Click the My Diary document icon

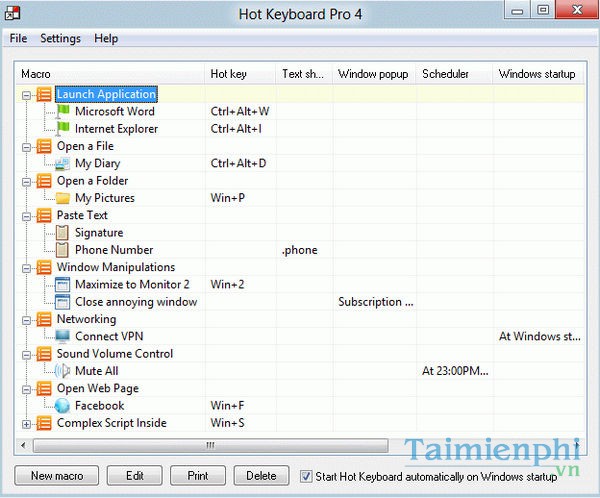(x=62, y=163)
